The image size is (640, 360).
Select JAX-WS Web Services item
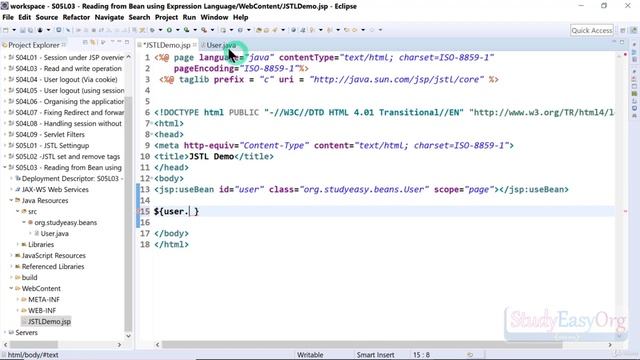coord(55,189)
